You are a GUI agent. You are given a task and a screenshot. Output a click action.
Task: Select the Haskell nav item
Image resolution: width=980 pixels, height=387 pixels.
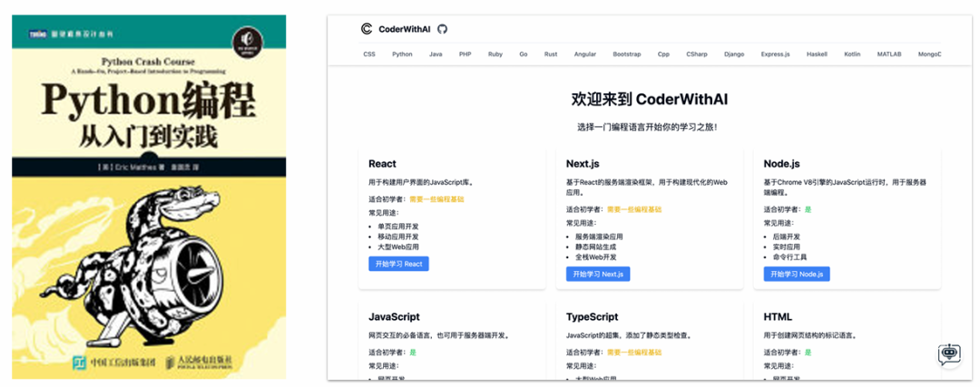(x=817, y=54)
